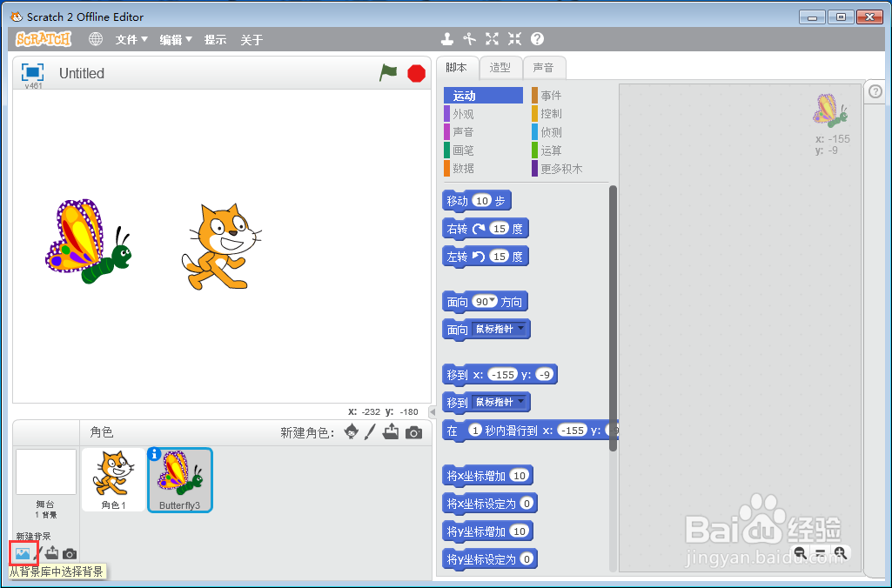
Task: Click value field in 将y坐标增加 block
Action: 519,531
